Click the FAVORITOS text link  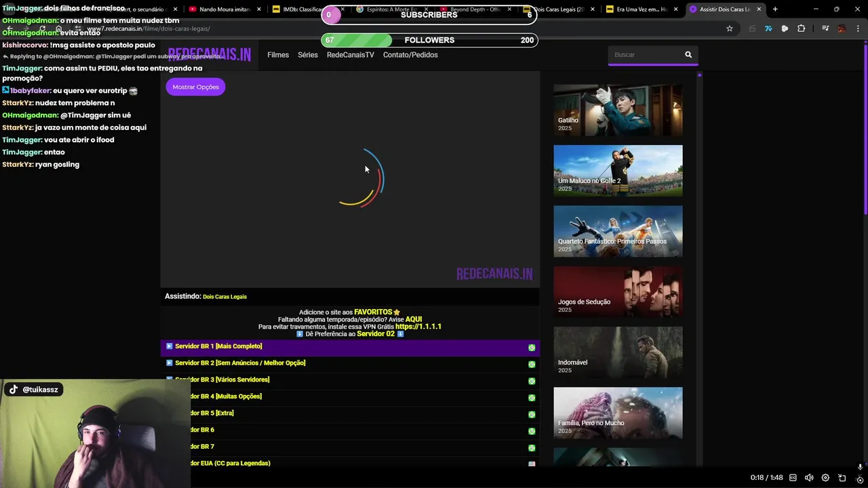[373, 312]
